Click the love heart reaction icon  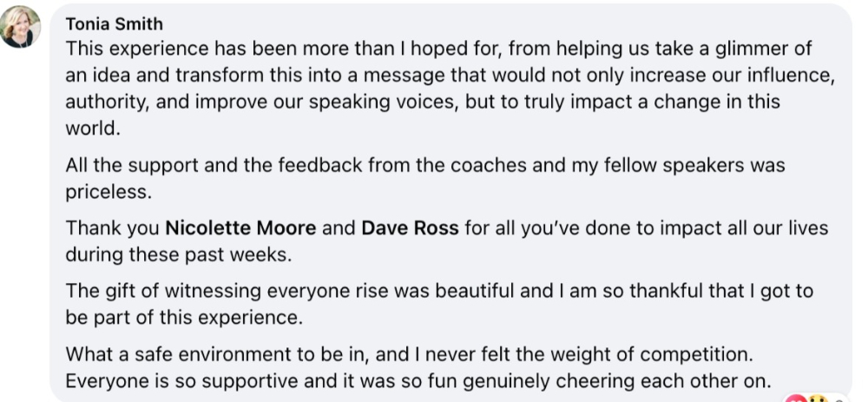(x=795, y=399)
